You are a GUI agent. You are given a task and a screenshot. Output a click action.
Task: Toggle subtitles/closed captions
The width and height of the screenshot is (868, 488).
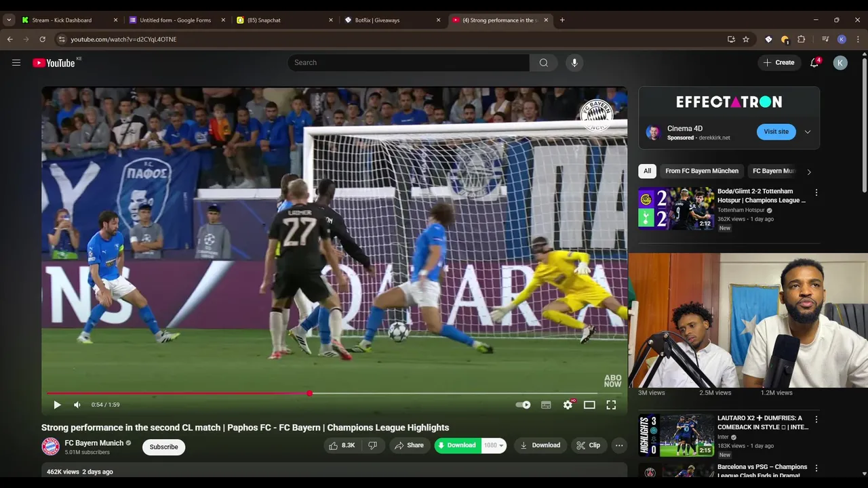[x=546, y=405]
